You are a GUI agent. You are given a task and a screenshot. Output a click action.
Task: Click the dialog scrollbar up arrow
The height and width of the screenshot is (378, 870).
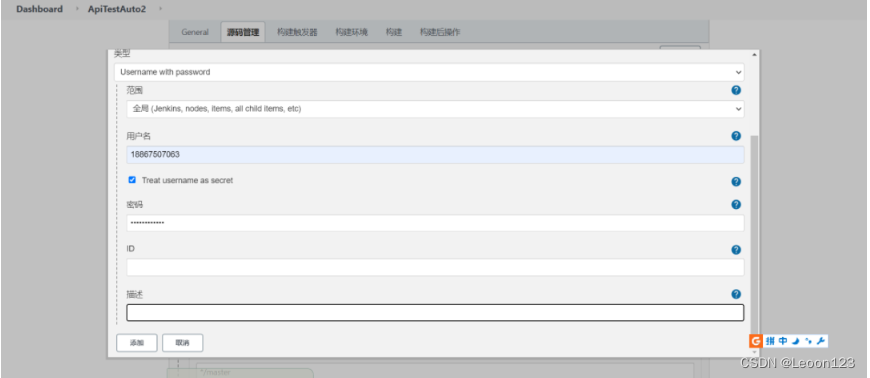[x=753, y=55]
